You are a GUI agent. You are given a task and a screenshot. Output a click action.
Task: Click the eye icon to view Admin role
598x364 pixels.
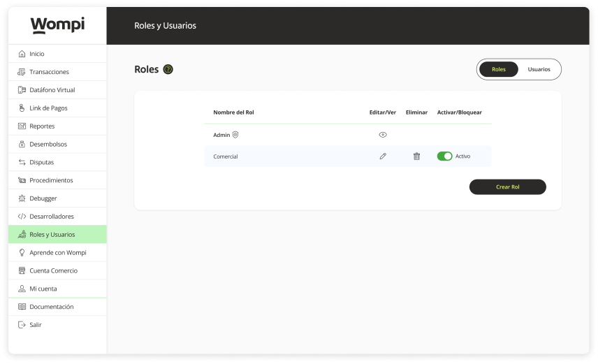click(x=383, y=135)
